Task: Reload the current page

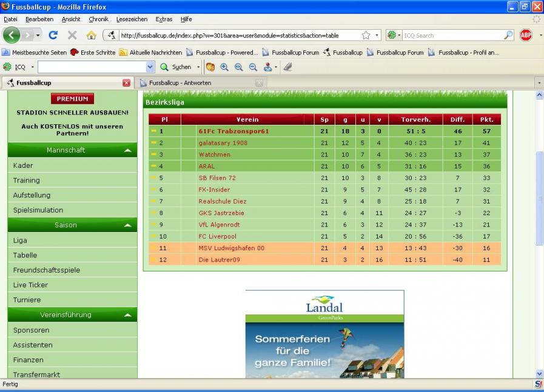Action: 53,35
